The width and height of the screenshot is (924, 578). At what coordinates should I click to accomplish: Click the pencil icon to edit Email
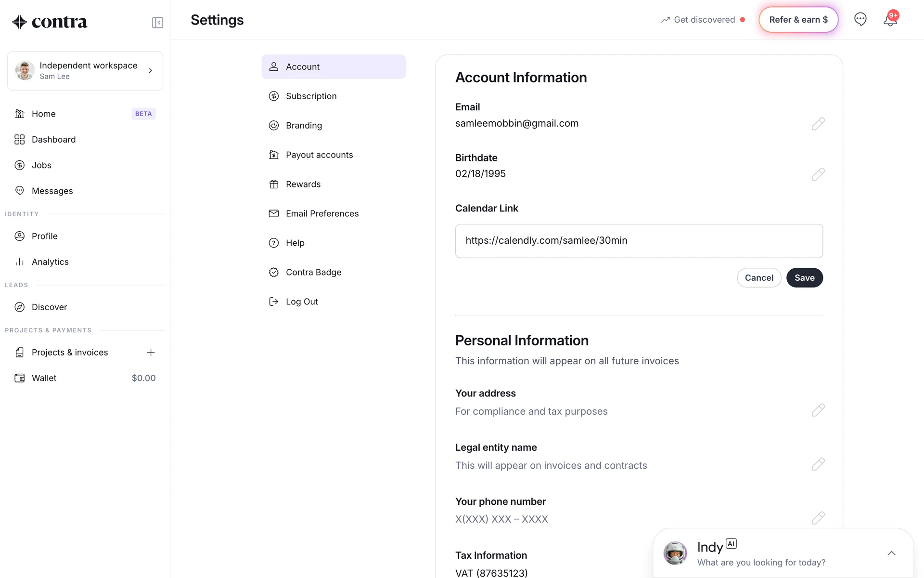click(x=818, y=124)
